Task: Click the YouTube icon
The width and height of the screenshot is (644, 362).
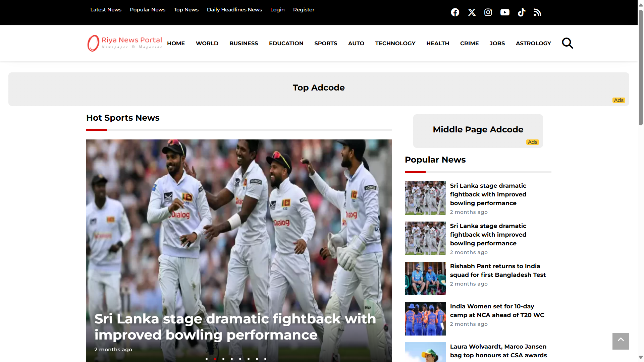Action: pos(505,12)
